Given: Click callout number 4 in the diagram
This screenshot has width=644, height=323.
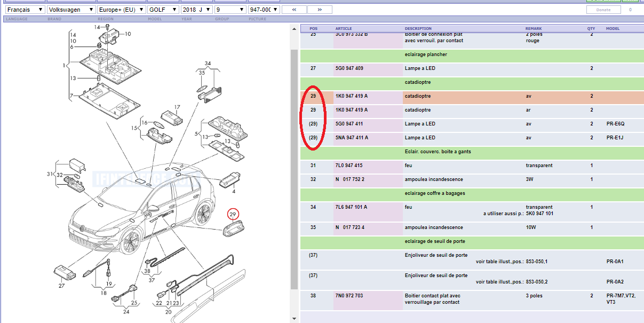Looking at the screenshot, I should (x=233, y=191).
